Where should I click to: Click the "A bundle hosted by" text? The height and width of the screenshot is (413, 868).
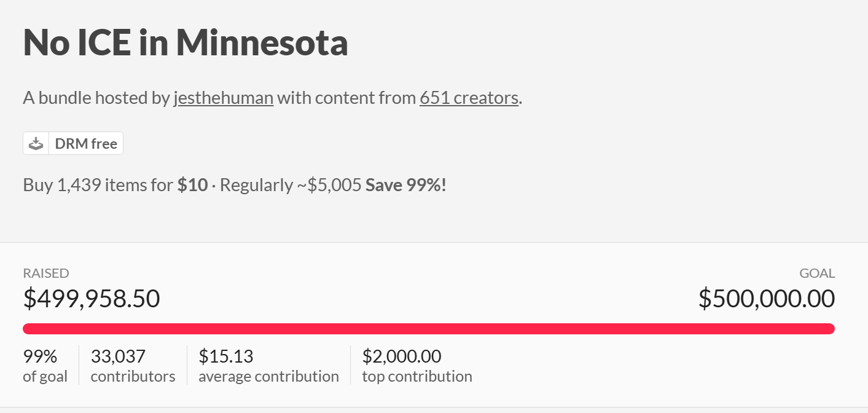point(96,98)
